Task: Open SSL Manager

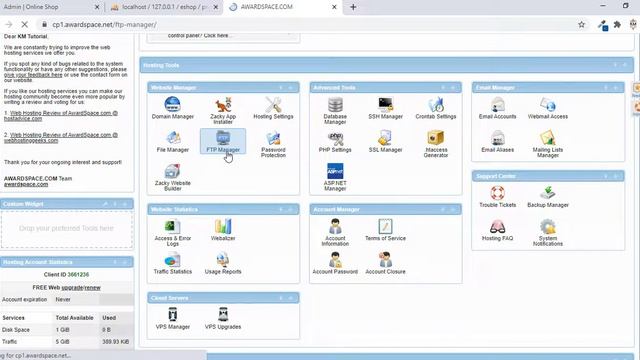Action: pyautogui.click(x=385, y=142)
